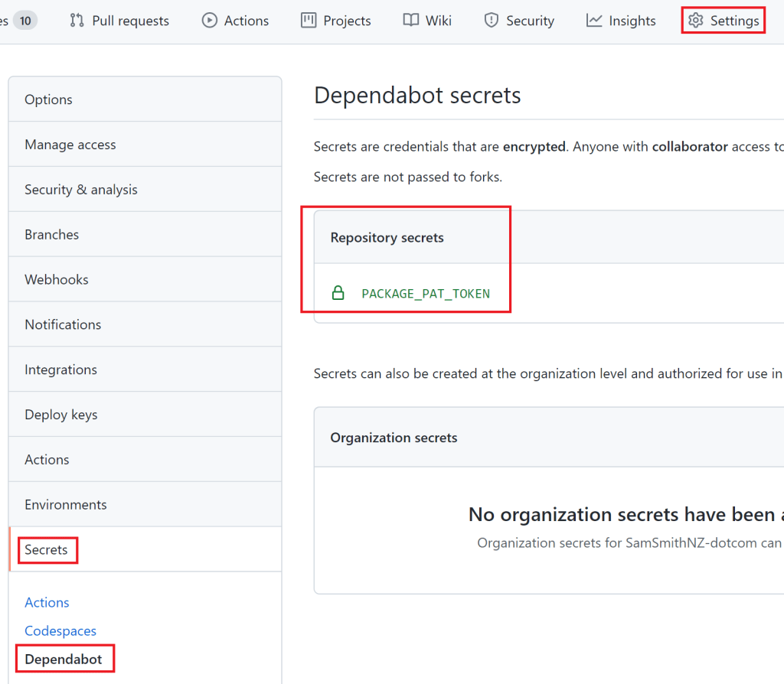Screen dimensions: 784x684
Task: Click the Pull requests merge icon
Action: pyautogui.click(x=76, y=21)
